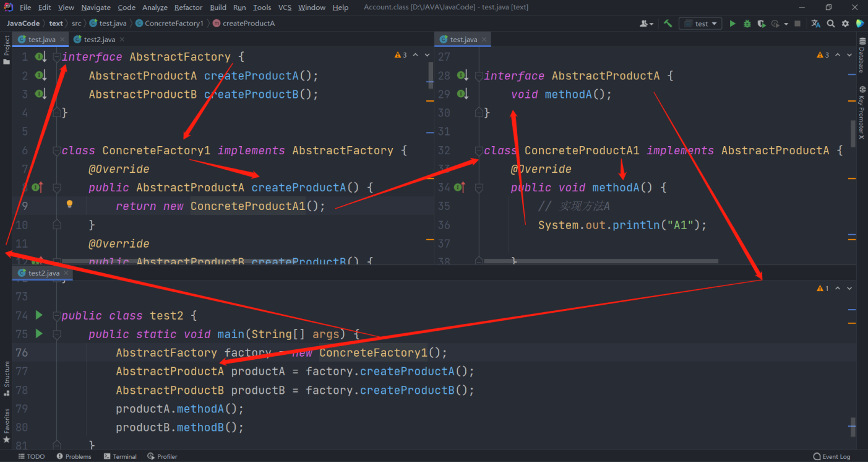Click the implemented-method gutter icon on line 3
Viewport: 868px width, 462px height.
click(x=41, y=94)
